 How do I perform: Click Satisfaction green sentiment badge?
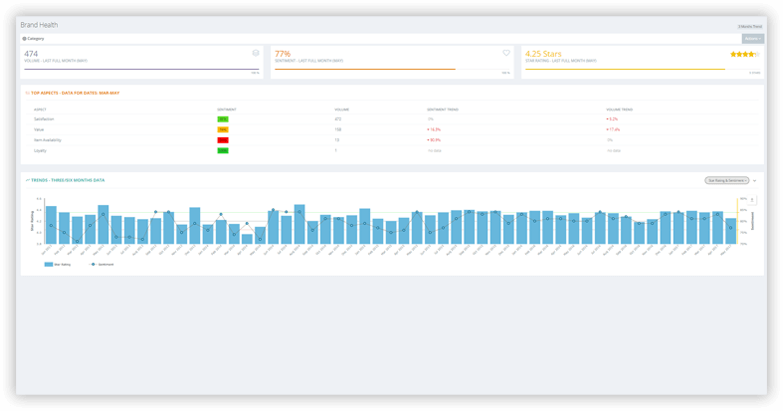click(x=223, y=119)
